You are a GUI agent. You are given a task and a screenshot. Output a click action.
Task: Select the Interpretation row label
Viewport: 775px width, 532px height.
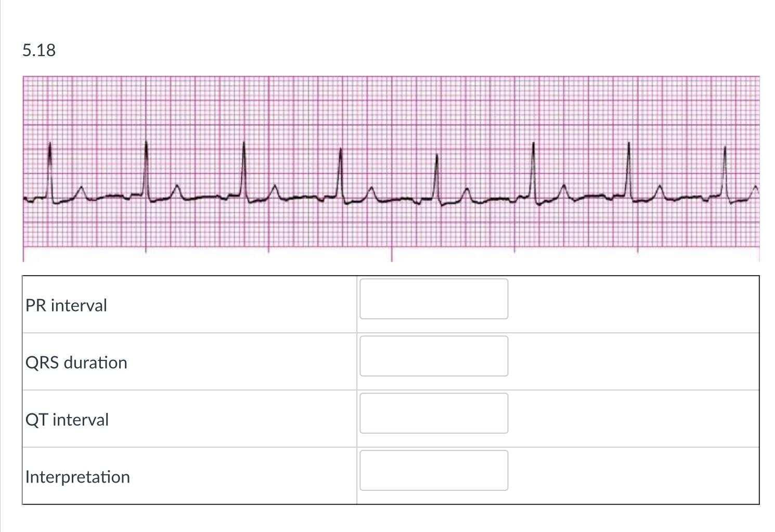click(x=78, y=476)
